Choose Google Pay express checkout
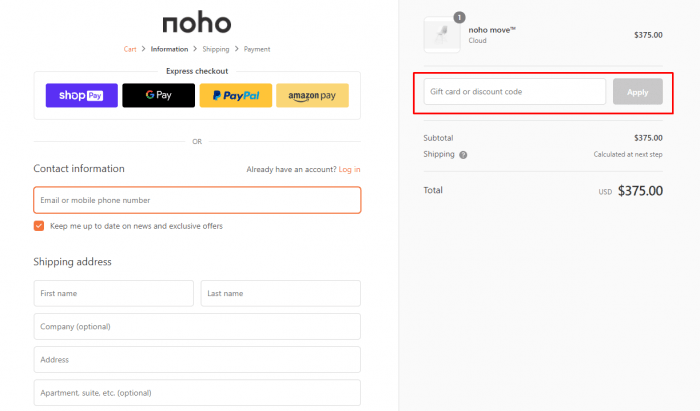The image size is (700, 411). 158,95
